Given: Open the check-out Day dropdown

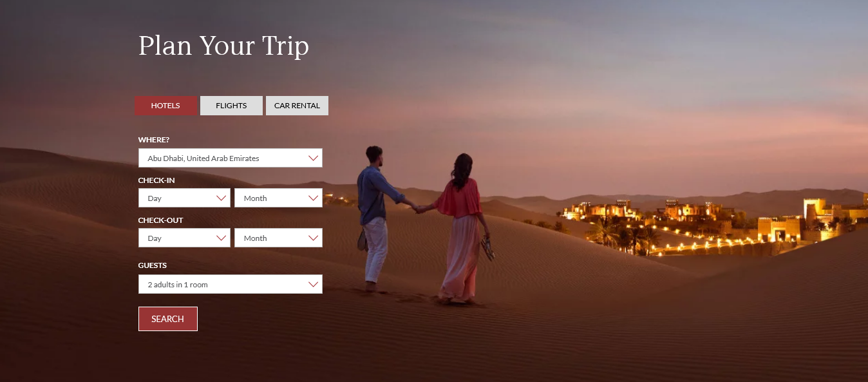Looking at the screenshot, I should (184, 238).
